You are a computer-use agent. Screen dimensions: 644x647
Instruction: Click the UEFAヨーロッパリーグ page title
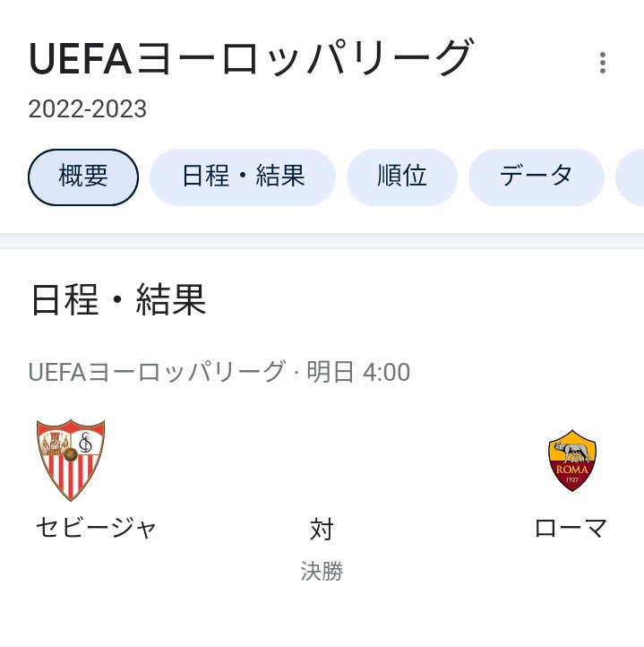(252, 57)
